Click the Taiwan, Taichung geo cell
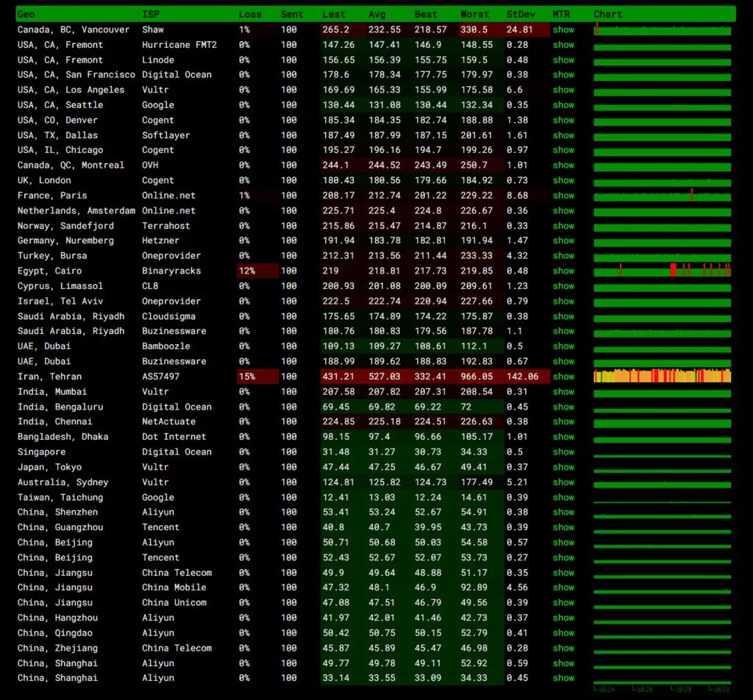The image size is (753, 700). coord(60,497)
